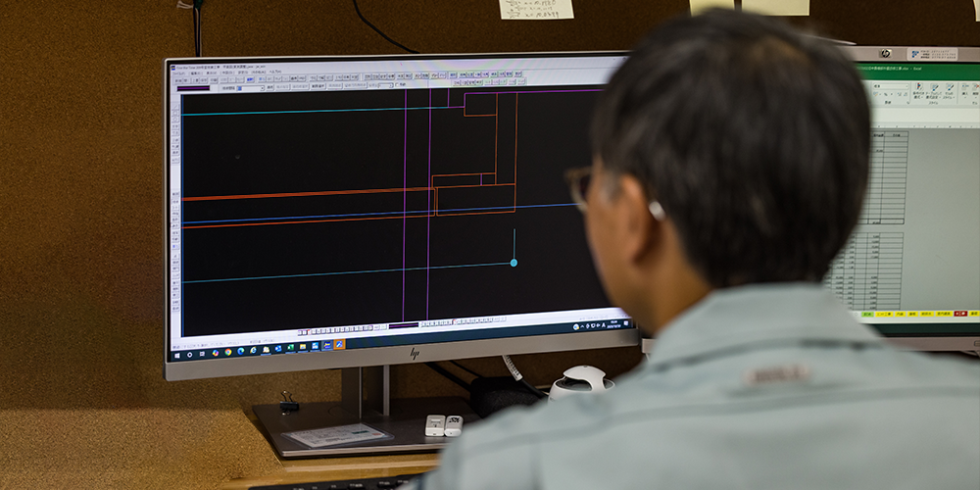Click the cyan endpoint circle in the drawing

[x=514, y=263]
